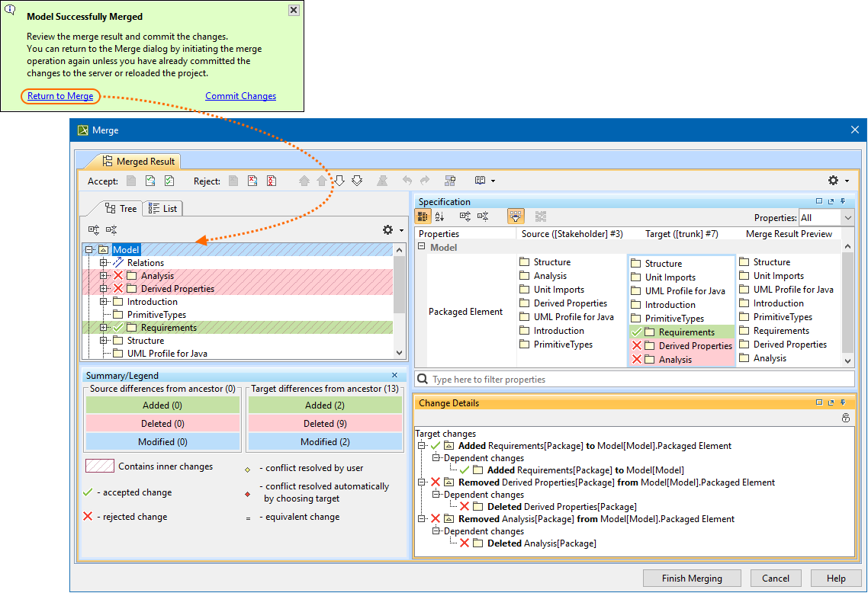The image size is (868, 593).
Task: Open merge dialog gear options
Action: (837, 181)
